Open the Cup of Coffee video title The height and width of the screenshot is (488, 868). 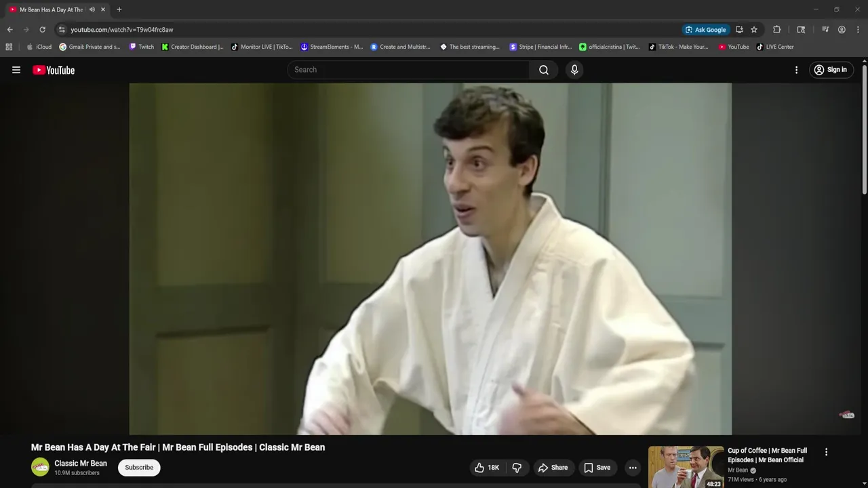[767, 455]
